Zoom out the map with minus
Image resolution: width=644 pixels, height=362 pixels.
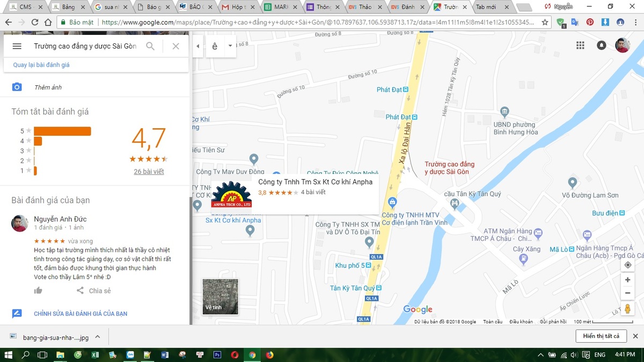628,293
